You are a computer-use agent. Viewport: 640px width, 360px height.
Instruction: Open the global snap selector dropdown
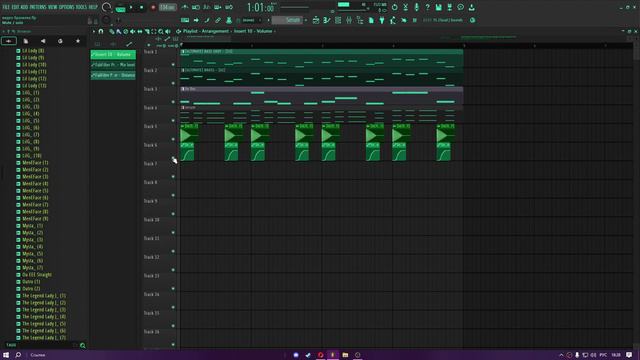click(x=250, y=20)
